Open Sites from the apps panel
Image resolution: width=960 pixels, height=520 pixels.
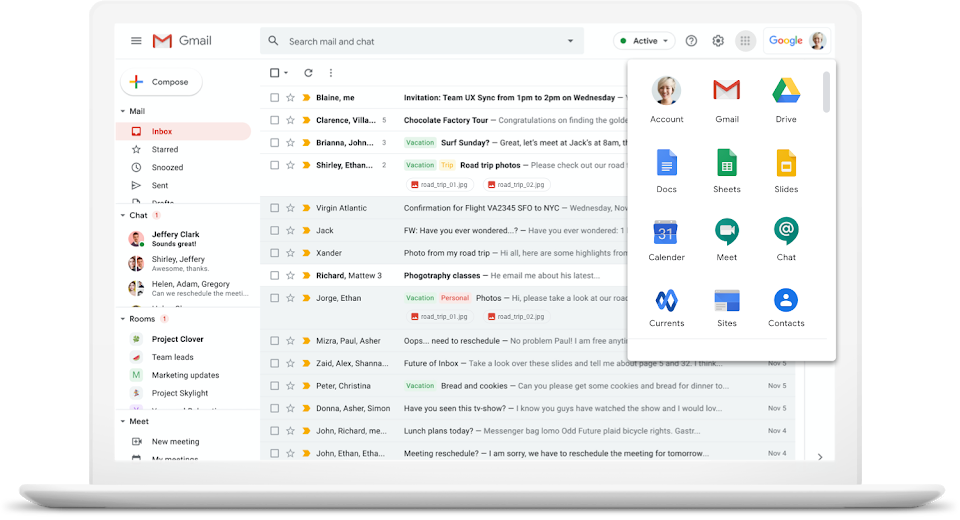[x=727, y=307]
